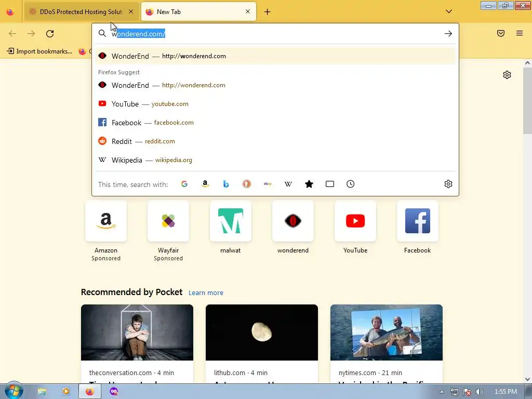Open Firefox View pinned icon
The width and height of the screenshot is (532, 399).
click(10, 12)
